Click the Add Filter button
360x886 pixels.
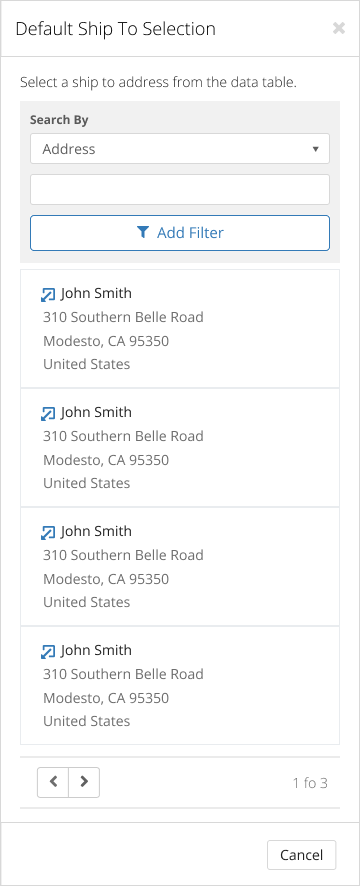pos(180,233)
